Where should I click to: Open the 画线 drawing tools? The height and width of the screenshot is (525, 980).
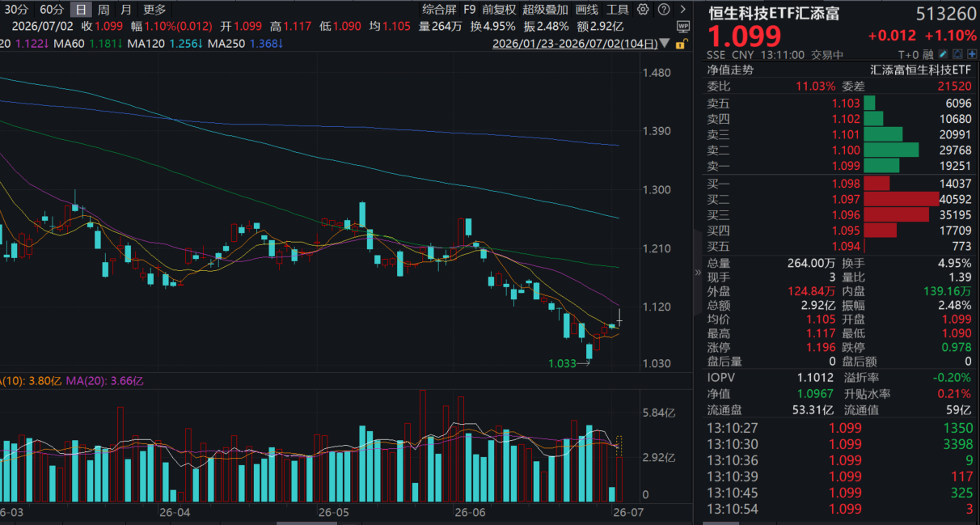(587, 10)
